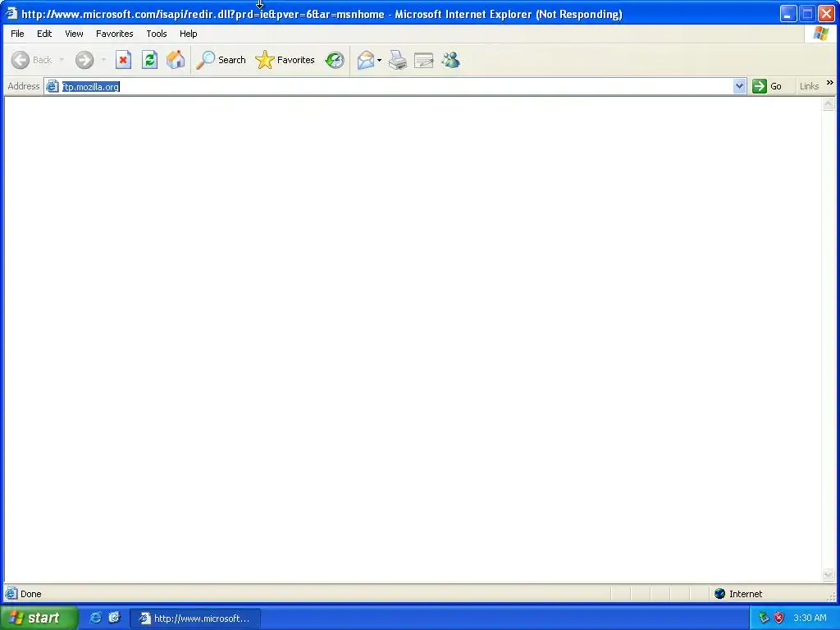This screenshot has height=630, width=840.
Task: Click the red security shield tray icon
Action: 779,618
